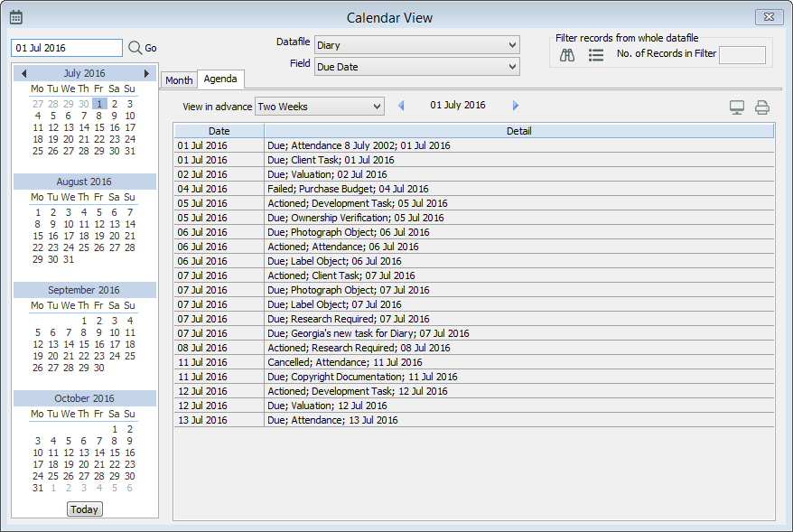This screenshot has width=793, height=532.
Task: Click the September 2016 month header
Action: point(84,290)
